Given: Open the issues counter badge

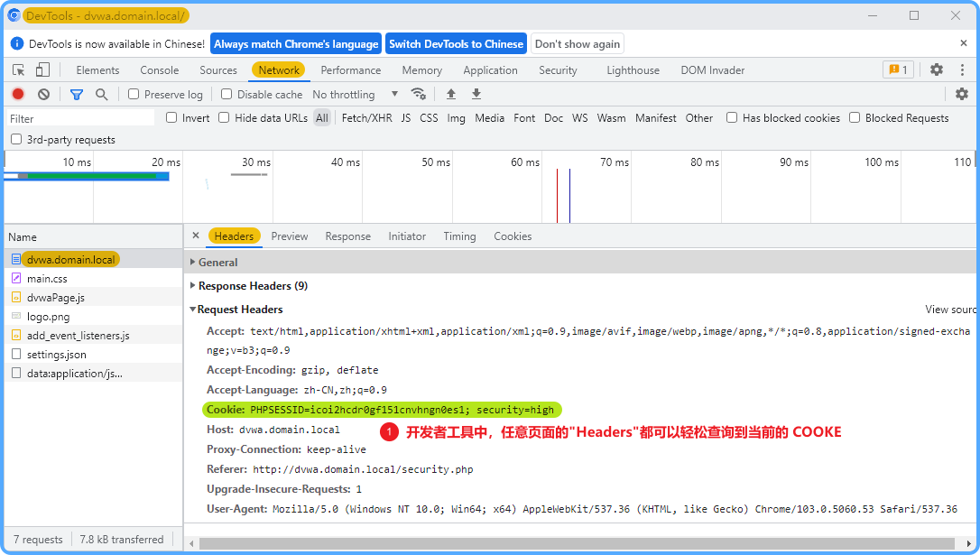Looking at the screenshot, I should click(898, 70).
